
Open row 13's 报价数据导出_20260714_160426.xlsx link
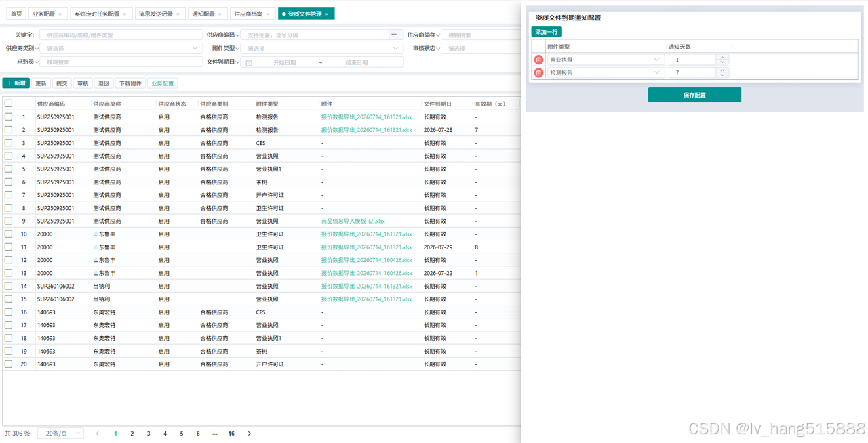point(367,273)
